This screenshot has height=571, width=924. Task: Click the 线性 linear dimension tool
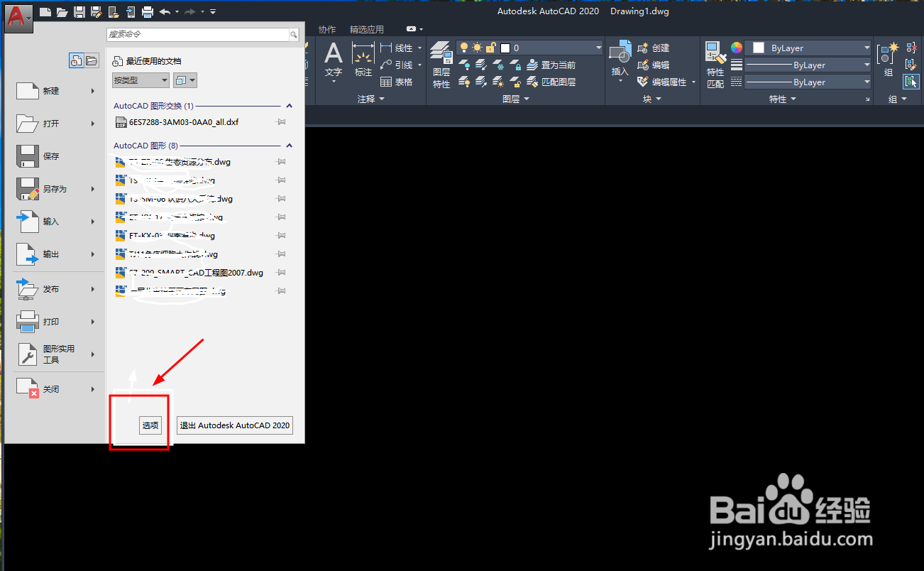pyautogui.click(x=397, y=48)
